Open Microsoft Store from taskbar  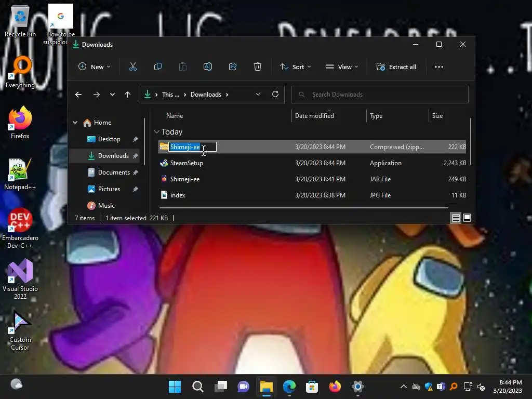point(312,387)
